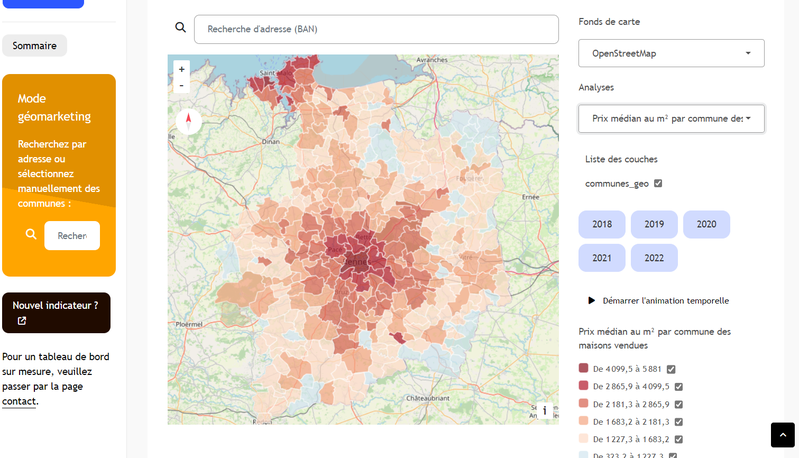
Task: Follow the contact page link
Action: point(19,401)
